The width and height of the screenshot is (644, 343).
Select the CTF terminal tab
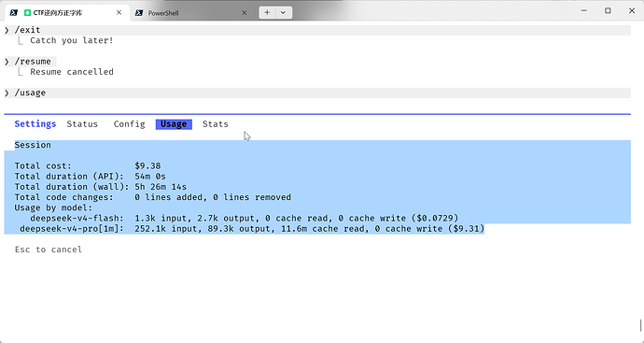(x=67, y=13)
